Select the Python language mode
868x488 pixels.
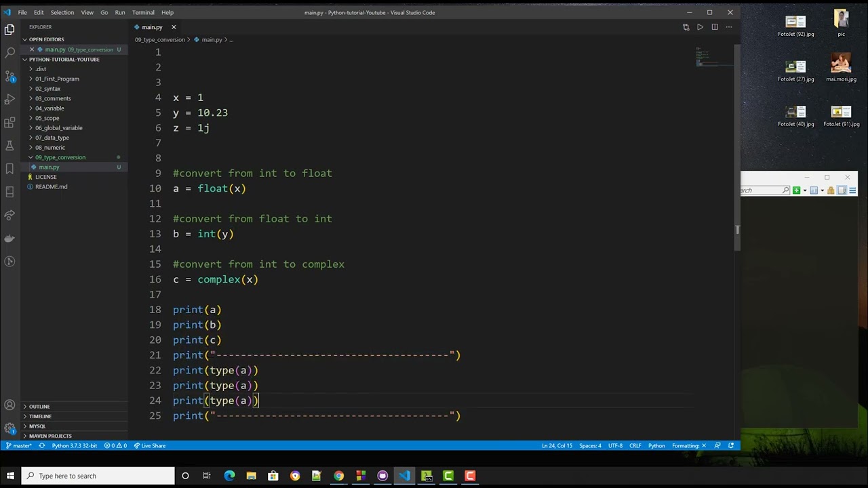click(x=656, y=446)
